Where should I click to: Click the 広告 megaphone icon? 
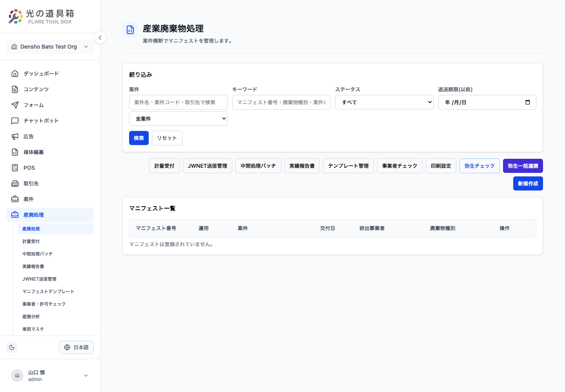point(15,136)
